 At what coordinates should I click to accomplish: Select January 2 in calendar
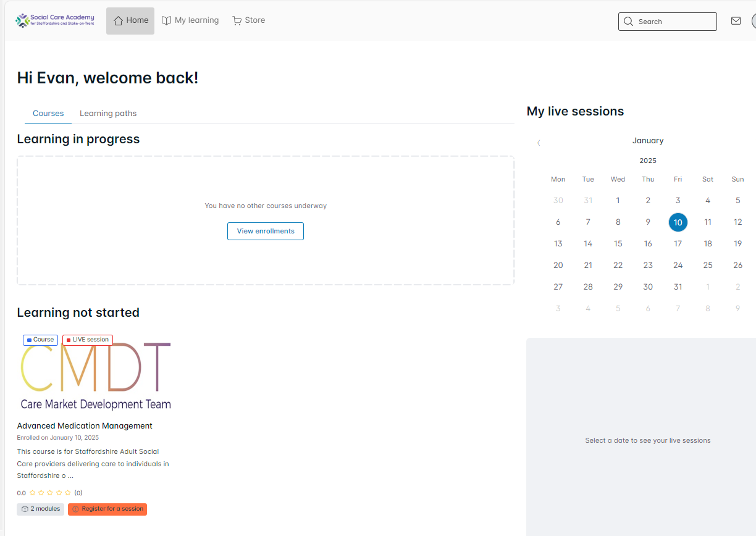tap(648, 201)
